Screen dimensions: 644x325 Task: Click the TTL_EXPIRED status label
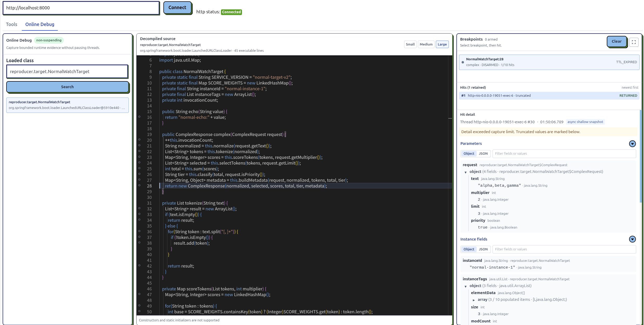(626, 62)
